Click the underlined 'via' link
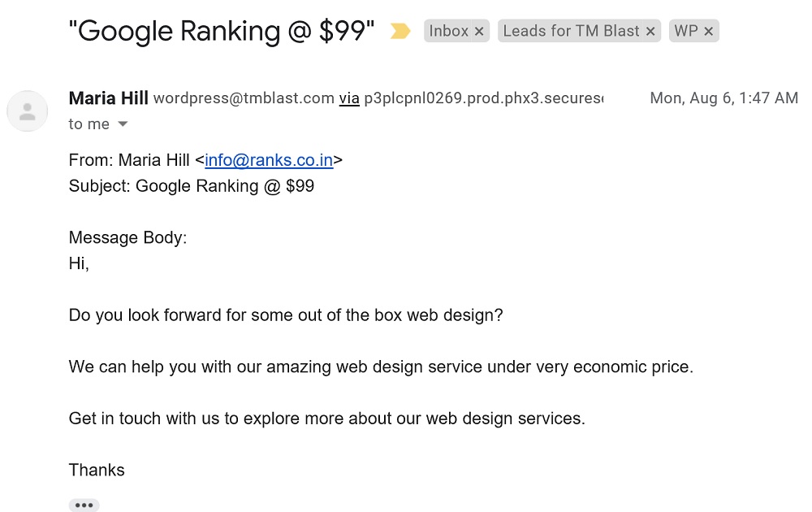The image size is (812, 512). pos(349,98)
